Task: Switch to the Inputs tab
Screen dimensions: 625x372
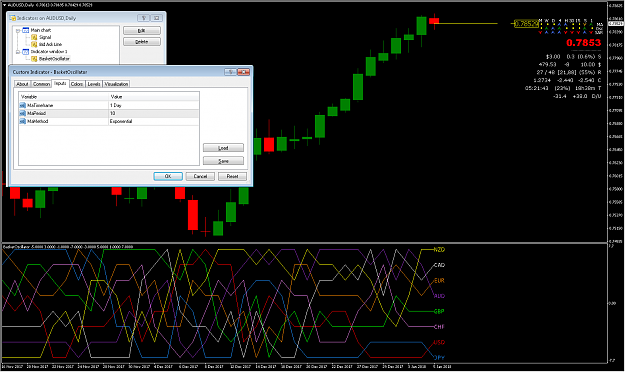Action: point(60,83)
